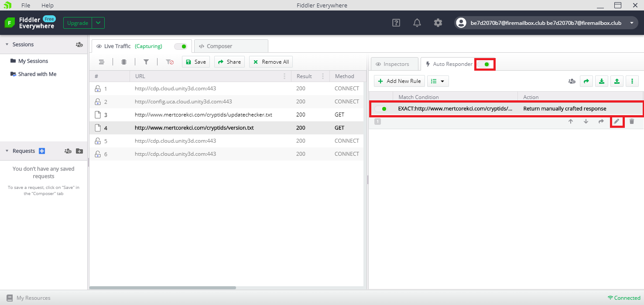644x305 pixels.
Task: Open the Auto Responder more options menu
Action: coord(632,81)
